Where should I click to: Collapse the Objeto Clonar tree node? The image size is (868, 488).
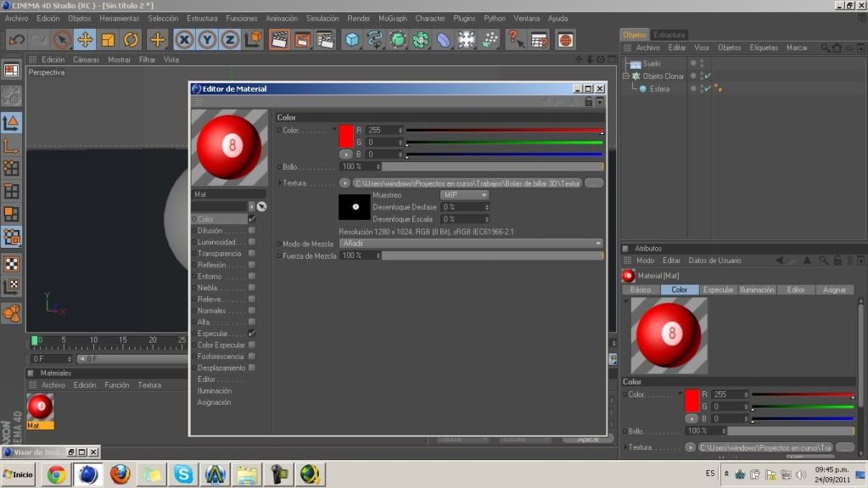point(626,76)
